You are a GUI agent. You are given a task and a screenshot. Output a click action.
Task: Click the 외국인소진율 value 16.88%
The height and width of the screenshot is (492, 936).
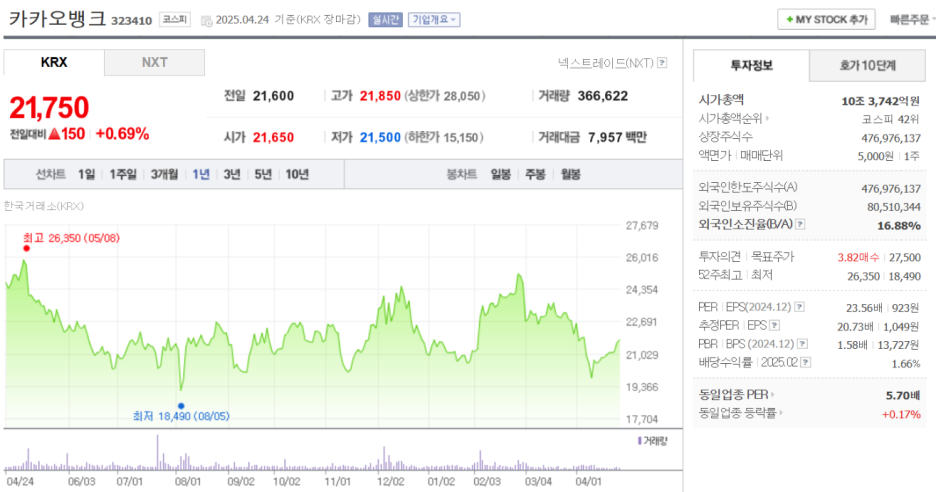tap(898, 226)
